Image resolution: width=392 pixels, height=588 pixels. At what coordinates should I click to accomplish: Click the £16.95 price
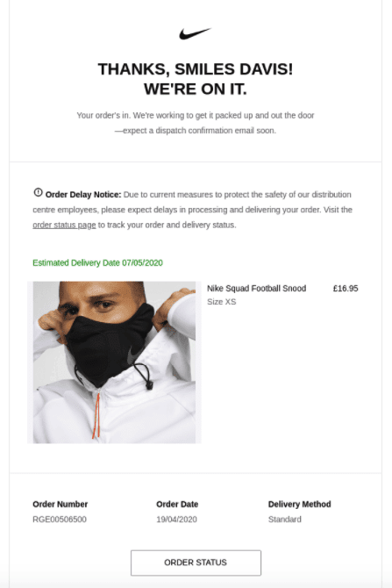click(346, 289)
